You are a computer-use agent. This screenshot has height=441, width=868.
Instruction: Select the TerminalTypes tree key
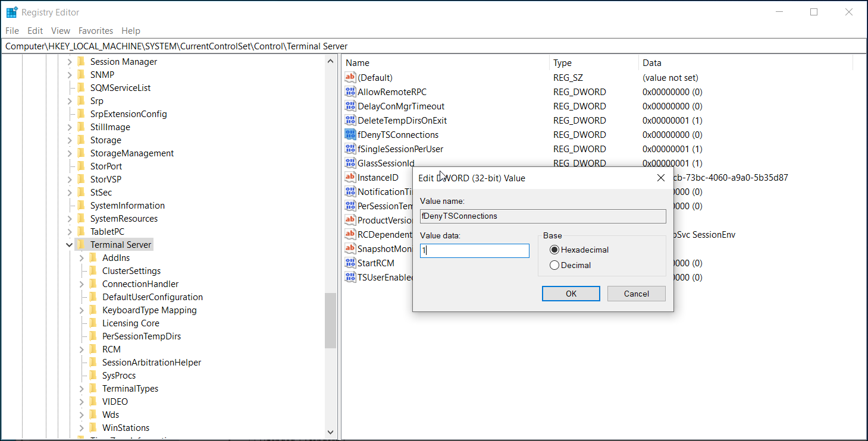(130, 389)
